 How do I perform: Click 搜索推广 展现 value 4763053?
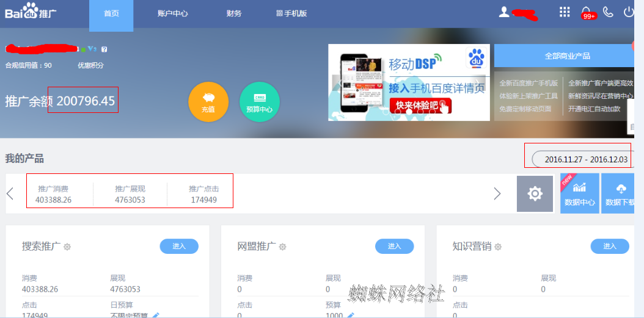(x=125, y=289)
